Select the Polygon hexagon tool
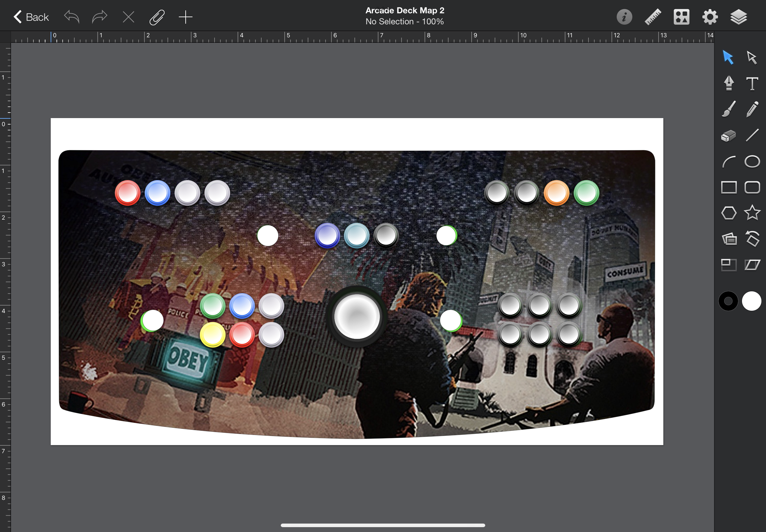Screen dimensions: 766x532 (x=729, y=213)
